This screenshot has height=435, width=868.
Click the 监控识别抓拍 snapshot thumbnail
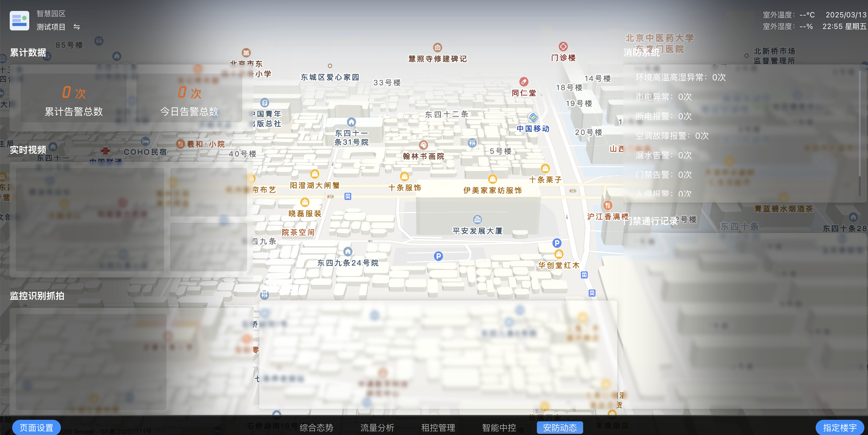91,362
